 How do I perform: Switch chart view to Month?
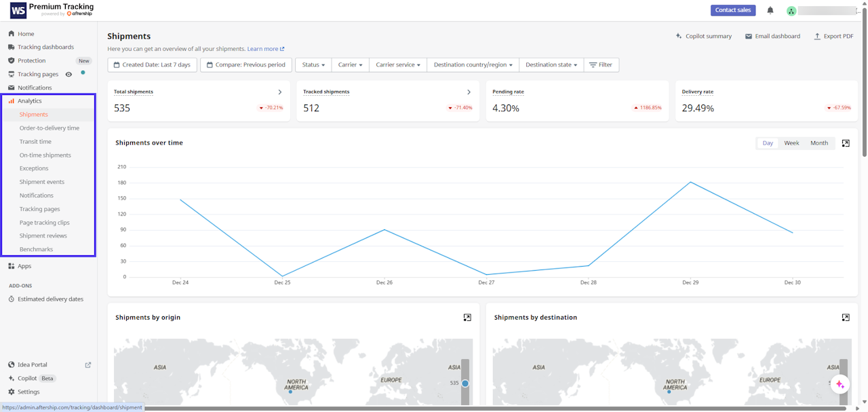[x=818, y=143]
